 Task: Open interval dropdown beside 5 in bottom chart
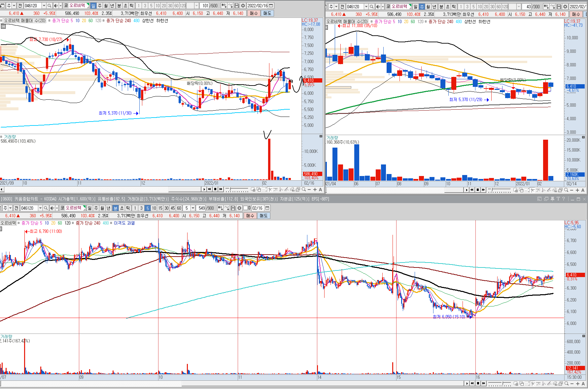click(193, 208)
